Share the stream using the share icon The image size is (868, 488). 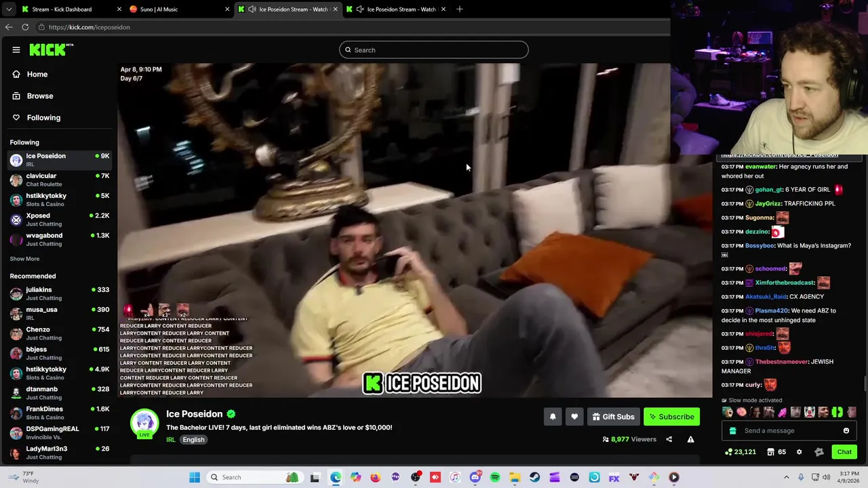[x=669, y=439]
